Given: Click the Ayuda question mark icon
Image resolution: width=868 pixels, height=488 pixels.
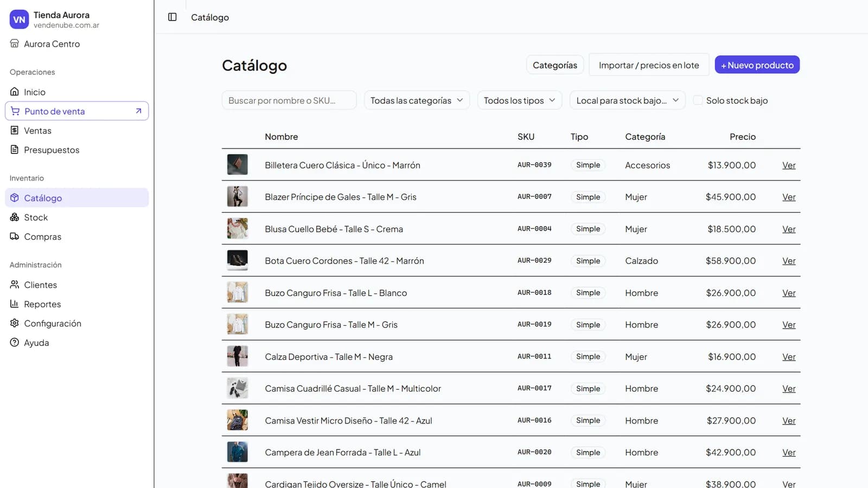Looking at the screenshot, I should click(x=15, y=342).
